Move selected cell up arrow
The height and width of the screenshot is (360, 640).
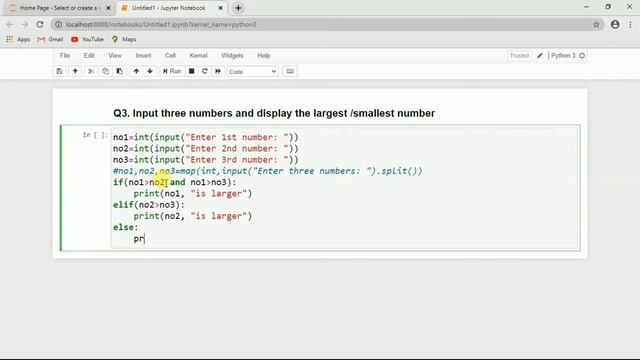click(136, 71)
